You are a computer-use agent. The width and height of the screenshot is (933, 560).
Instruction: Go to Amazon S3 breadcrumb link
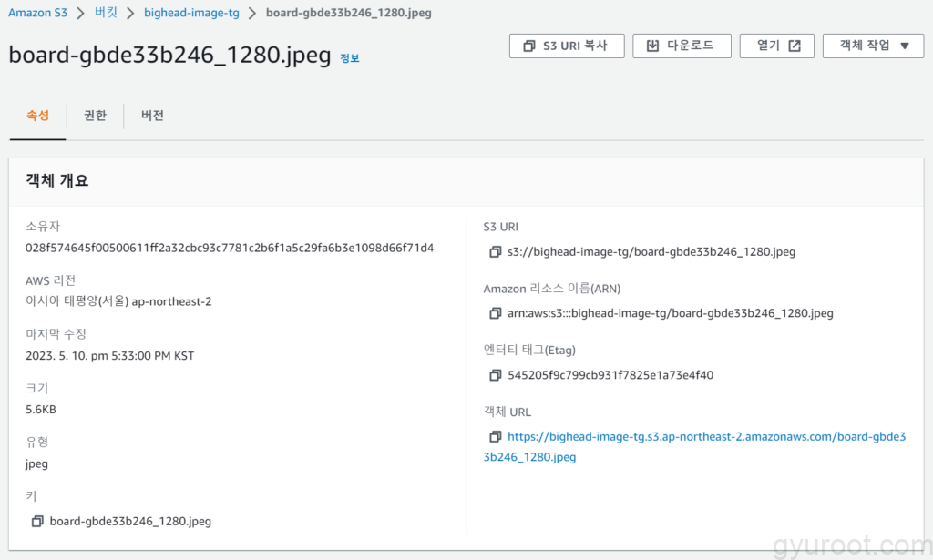coord(37,13)
